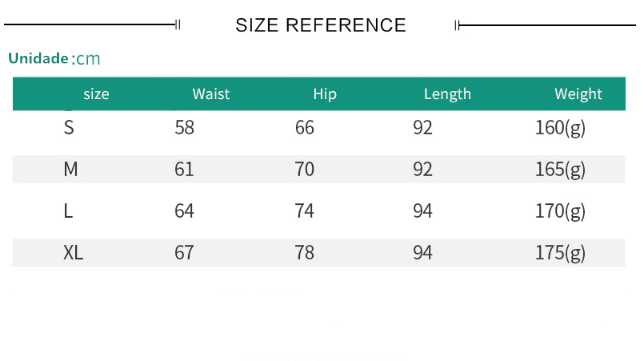Image resolution: width=643 pixels, height=361 pixels.
Task: Select the Weight column header
Action: [578, 94]
